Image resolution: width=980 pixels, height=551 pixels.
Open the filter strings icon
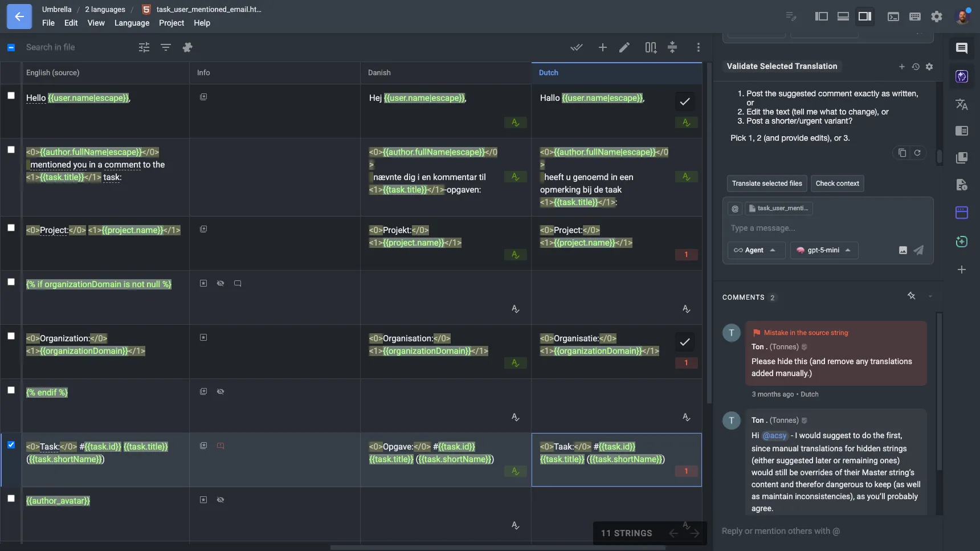[166, 47]
